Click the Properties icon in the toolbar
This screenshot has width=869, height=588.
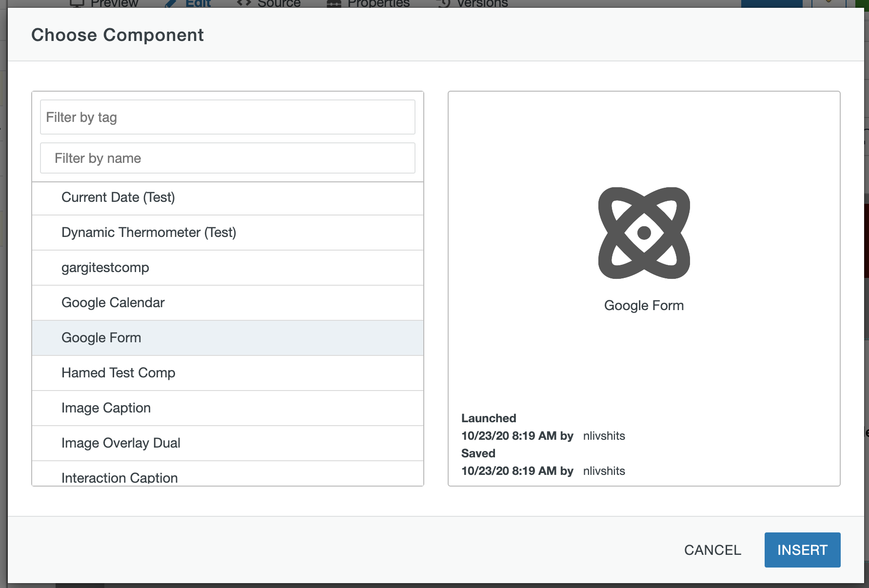(333, 3)
